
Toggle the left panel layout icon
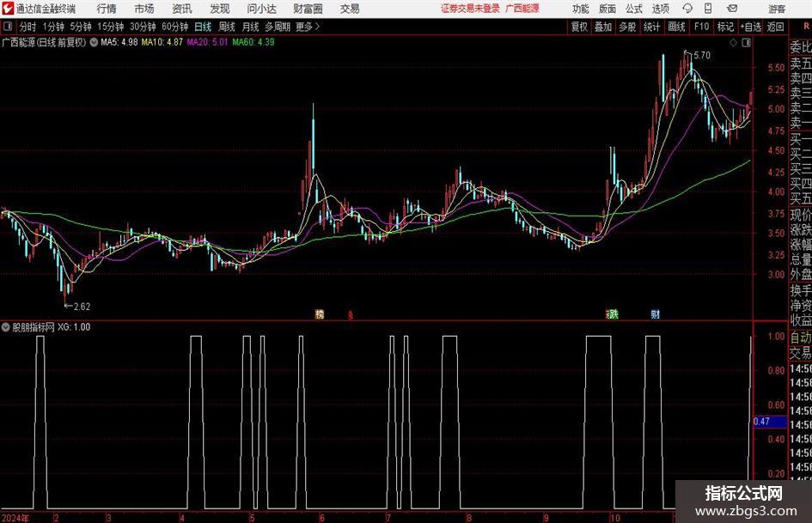point(8,27)
